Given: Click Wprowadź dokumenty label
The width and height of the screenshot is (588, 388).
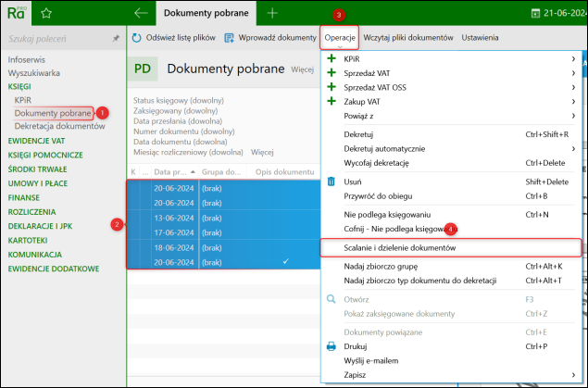Looking at the screenshot, I should 278,37.
